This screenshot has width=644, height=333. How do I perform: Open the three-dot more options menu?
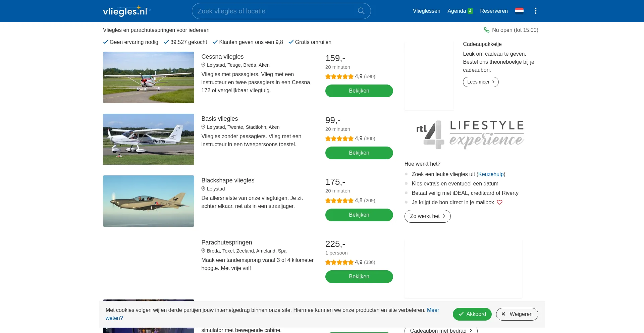[536, 11]
